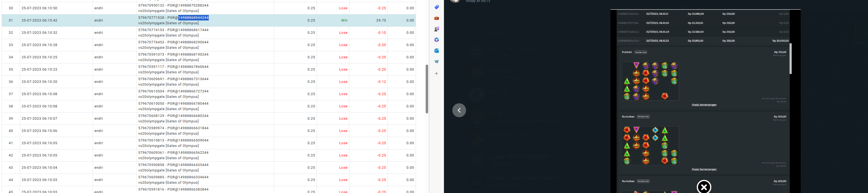868x193 pixels.
Task: Click the game history scrollbar in image viewer
Action: pyautogui.click(x=791, y=59)
